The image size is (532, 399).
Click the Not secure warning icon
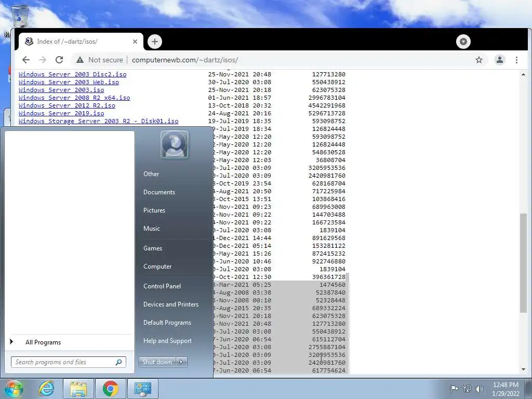79,60
